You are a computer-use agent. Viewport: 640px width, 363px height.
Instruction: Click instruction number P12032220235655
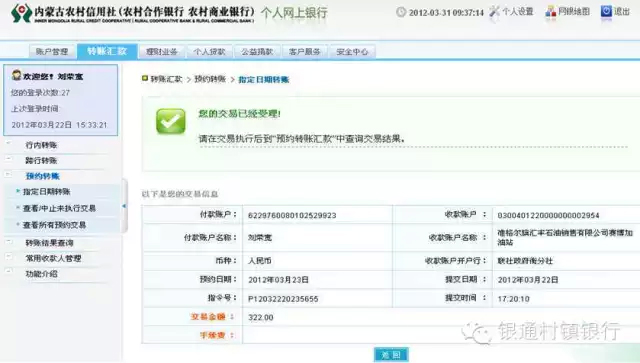point(283,299)
